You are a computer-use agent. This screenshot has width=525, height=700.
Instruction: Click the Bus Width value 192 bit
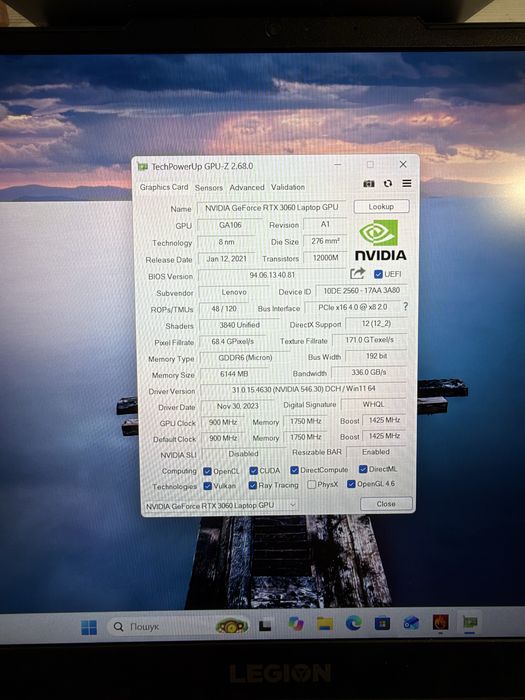tap(376, 356)
